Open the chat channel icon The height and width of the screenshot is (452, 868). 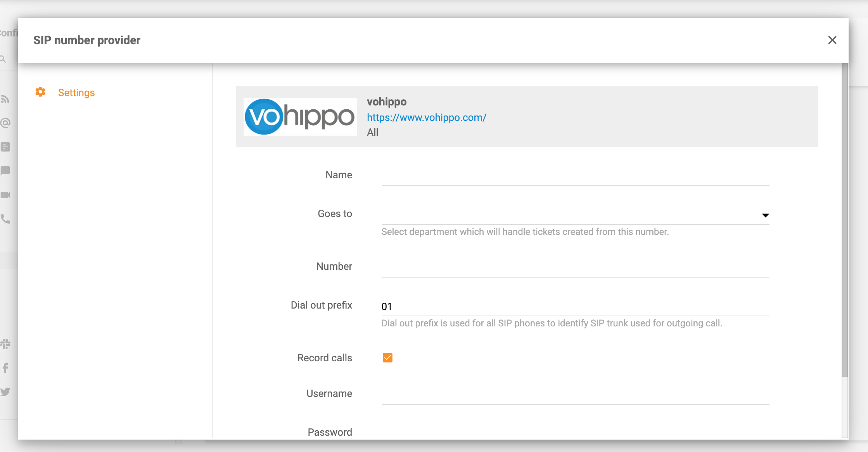[x=5, y=171]
